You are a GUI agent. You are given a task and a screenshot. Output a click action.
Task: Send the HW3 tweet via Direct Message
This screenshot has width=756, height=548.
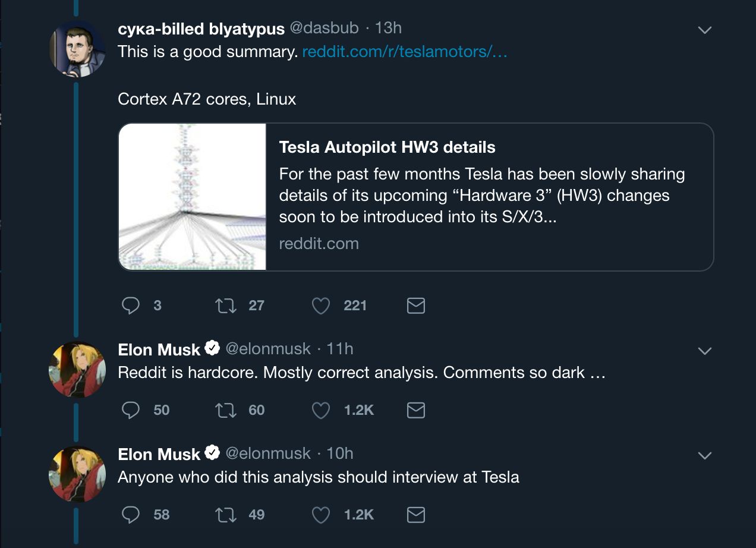pos(415,306)
